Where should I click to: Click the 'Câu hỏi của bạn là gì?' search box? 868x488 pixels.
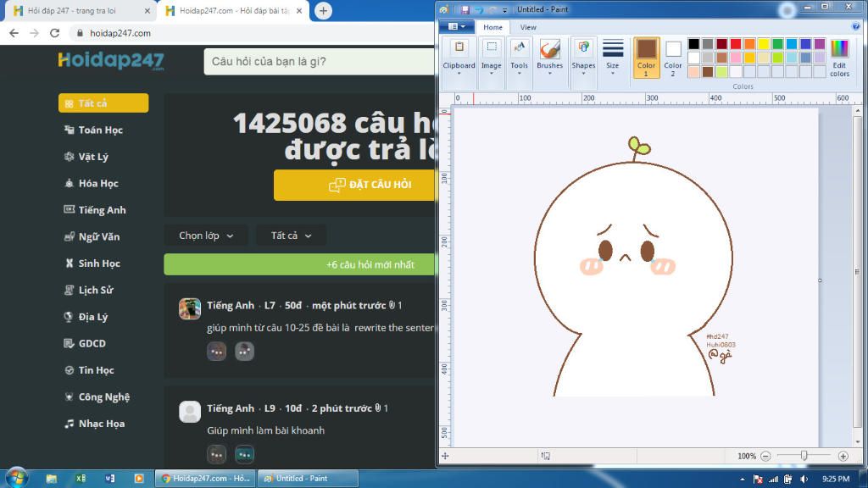click(320, 61)
